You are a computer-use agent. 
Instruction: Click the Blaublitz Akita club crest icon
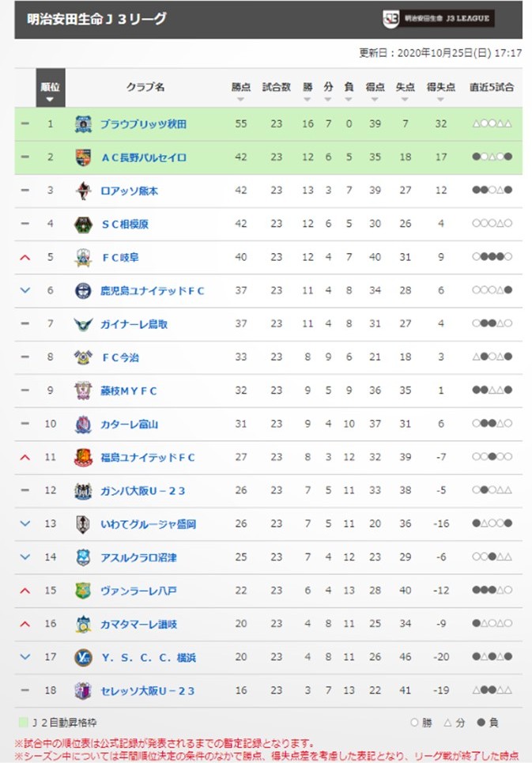click(x=83, y=124)
